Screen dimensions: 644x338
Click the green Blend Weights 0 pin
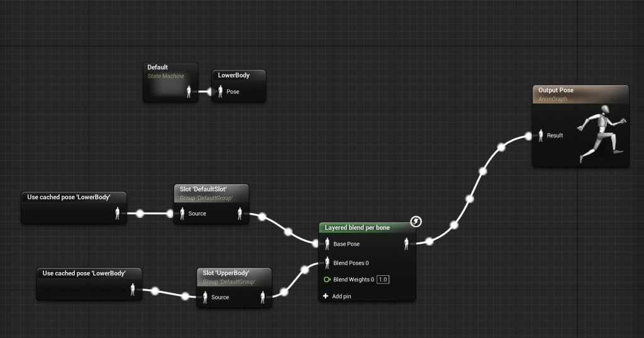point(327,280)
